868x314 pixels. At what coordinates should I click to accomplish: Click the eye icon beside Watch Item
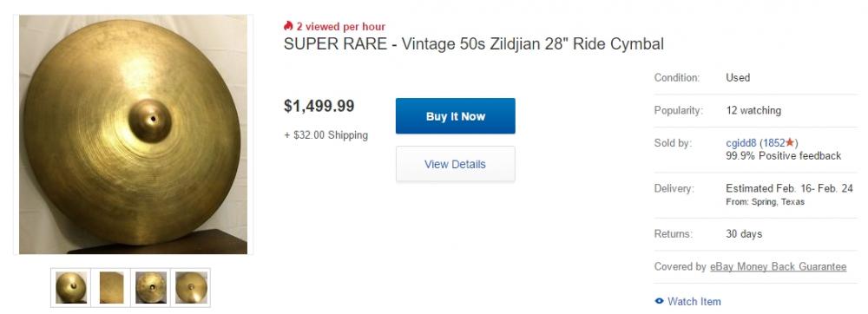[x=659, y=301]
